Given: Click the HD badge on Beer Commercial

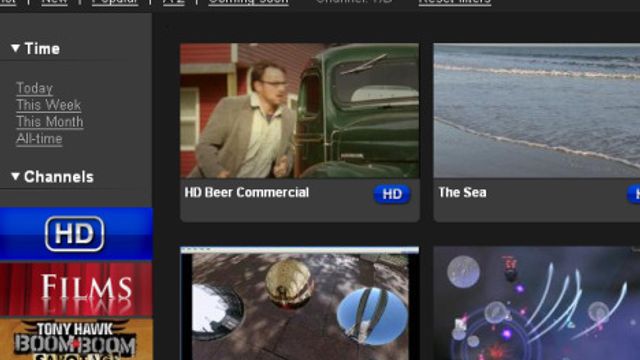Looking at the screenshot, I should pyautogui.click(x=392, y=194).
